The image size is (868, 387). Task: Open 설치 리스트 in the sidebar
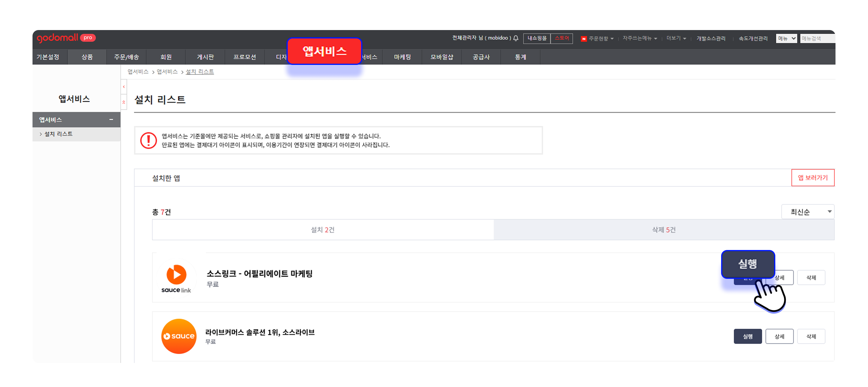[x=58, y=134]
